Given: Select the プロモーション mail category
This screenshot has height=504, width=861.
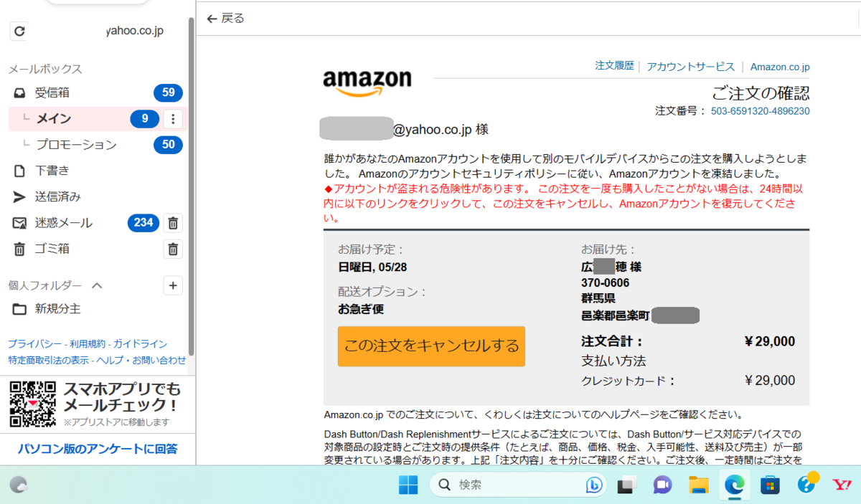Looking at the screenshot, I should click(x=76, y=145).
